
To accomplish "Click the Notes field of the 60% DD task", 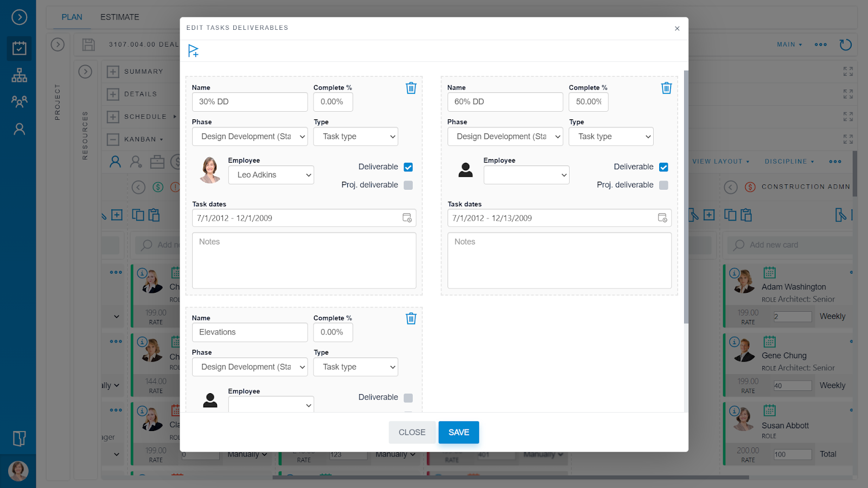I will (559, 260).
